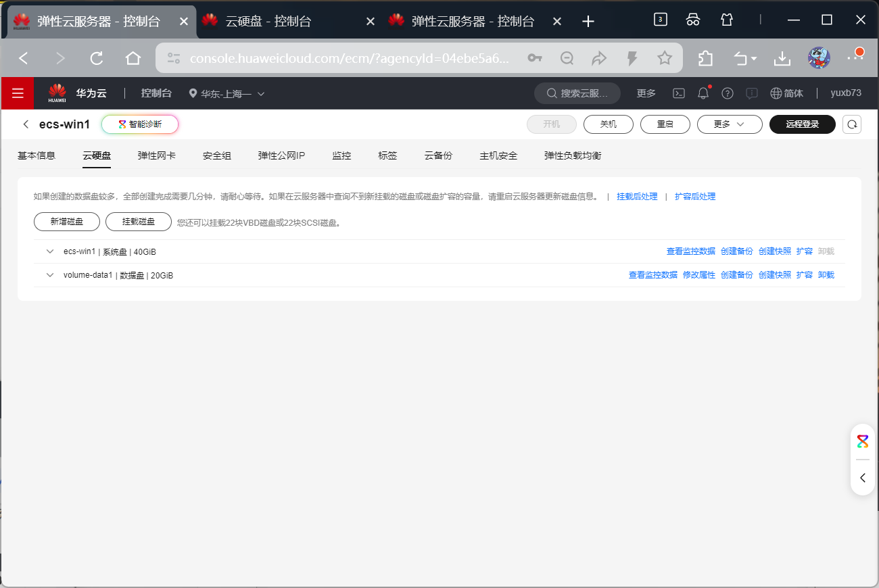Click the 关机 button
Image resolution: width=879 pixels, height=588 pixels.
pos(609,124)
